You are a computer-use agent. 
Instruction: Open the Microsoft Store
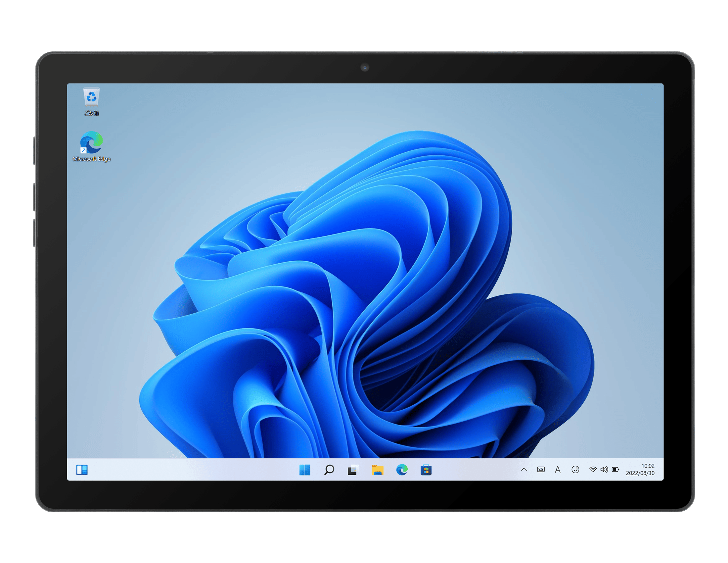point(426,470)
